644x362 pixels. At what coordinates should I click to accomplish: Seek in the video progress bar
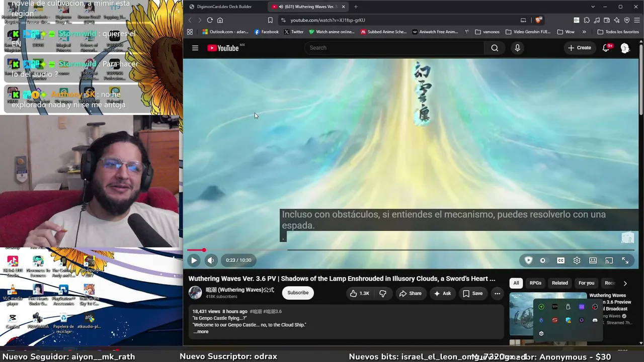pyautogui.click(x=411, y=250)
